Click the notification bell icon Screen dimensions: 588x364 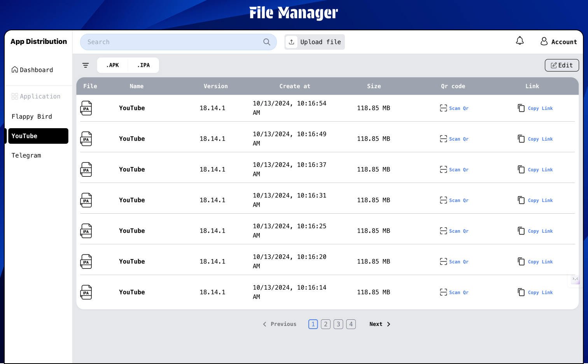[x=520, y=41]
